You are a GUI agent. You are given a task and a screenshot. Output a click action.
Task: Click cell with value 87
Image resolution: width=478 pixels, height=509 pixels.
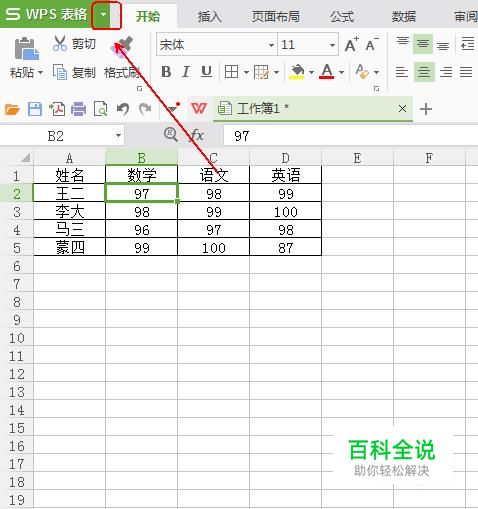286,248
